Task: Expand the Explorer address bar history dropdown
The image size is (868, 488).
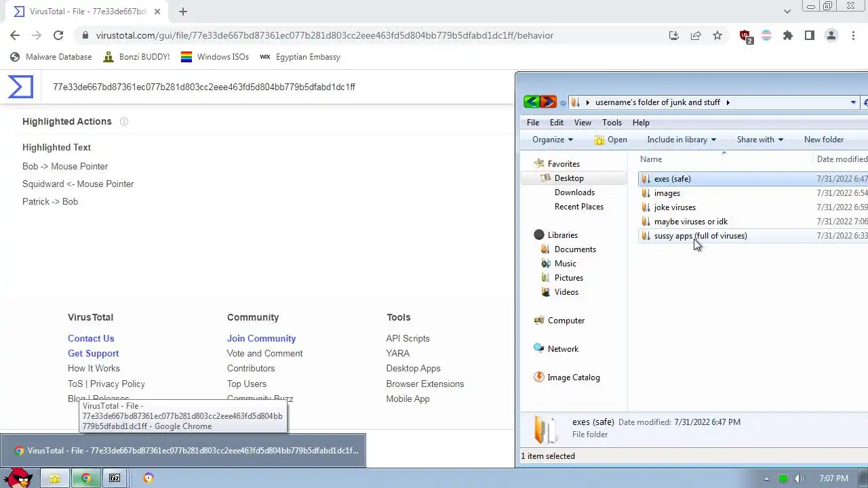Action: tap(853, 102)
